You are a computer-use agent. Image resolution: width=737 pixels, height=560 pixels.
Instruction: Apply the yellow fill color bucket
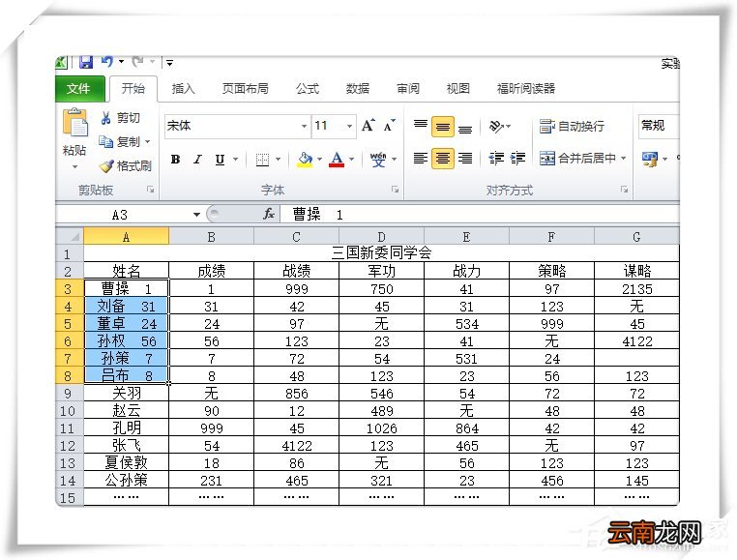305,160
